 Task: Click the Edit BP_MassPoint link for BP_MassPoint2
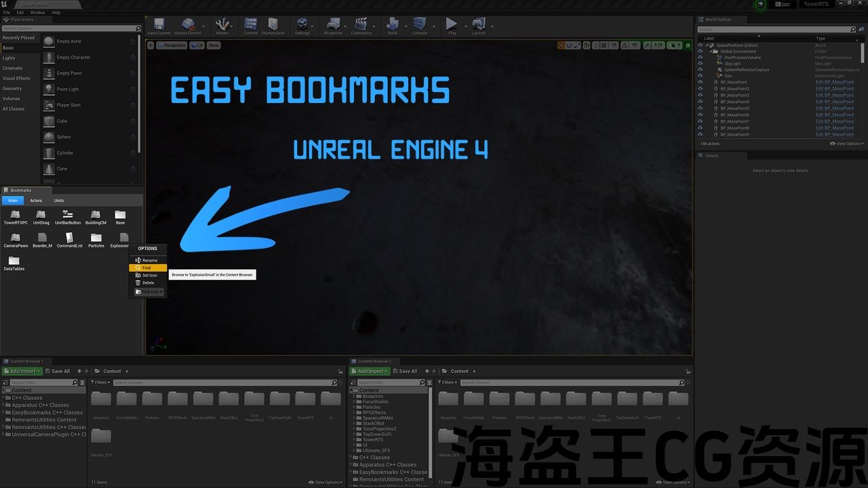click(x=834, y=89)
